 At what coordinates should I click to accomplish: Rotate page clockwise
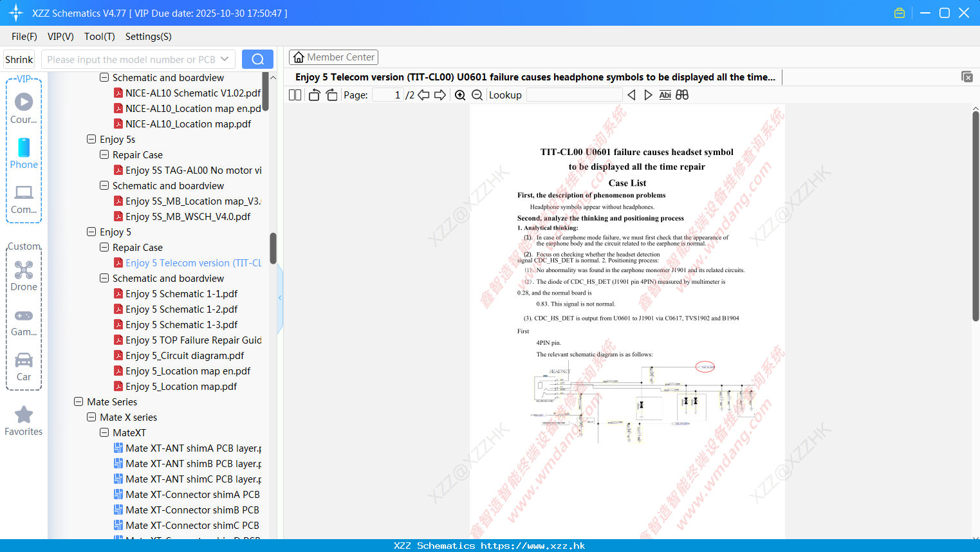click(331, 95)
